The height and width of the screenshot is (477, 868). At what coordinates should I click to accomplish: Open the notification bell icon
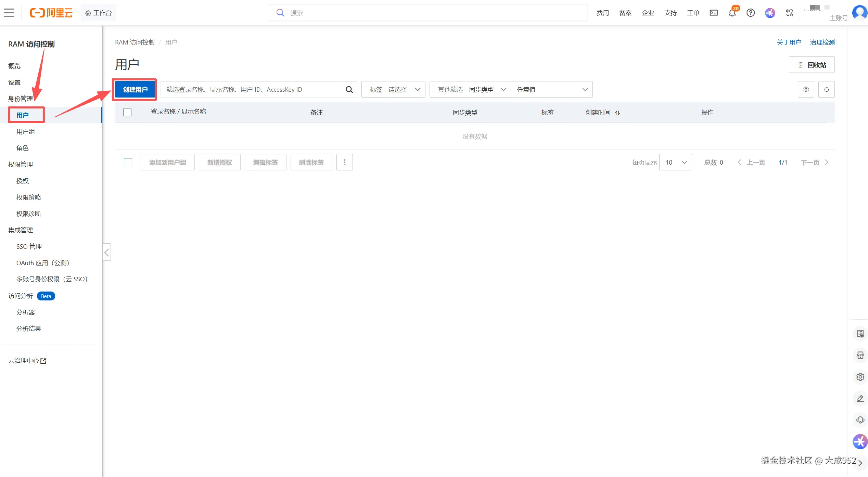tap(732, 13)
